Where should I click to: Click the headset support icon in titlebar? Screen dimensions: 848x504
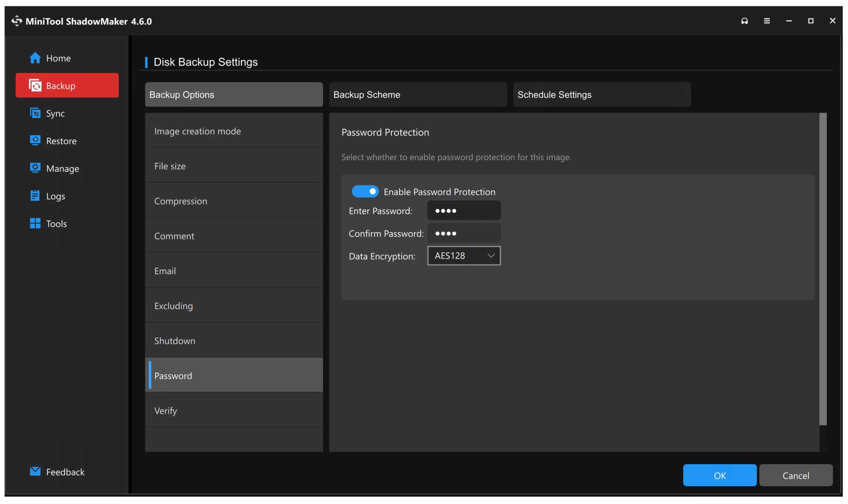[744, 21]
